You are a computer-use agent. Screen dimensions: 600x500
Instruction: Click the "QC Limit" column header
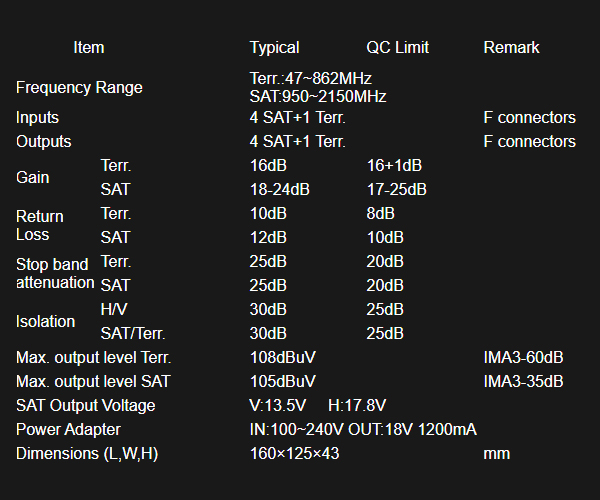tap(398, 47)
